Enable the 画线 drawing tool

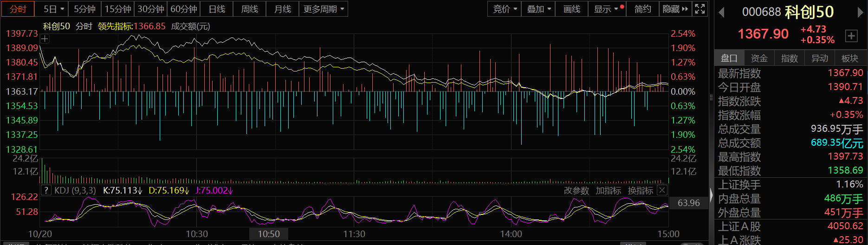571,9
